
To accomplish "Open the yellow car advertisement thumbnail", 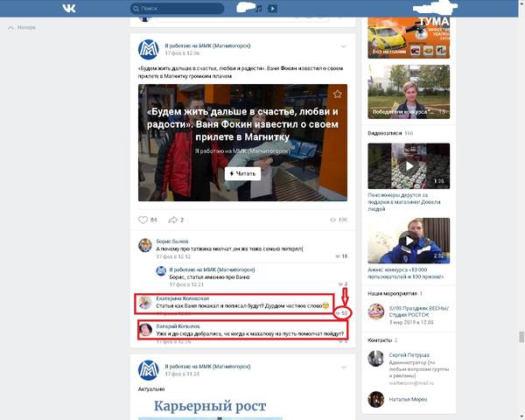I will [x=409, y=38].
